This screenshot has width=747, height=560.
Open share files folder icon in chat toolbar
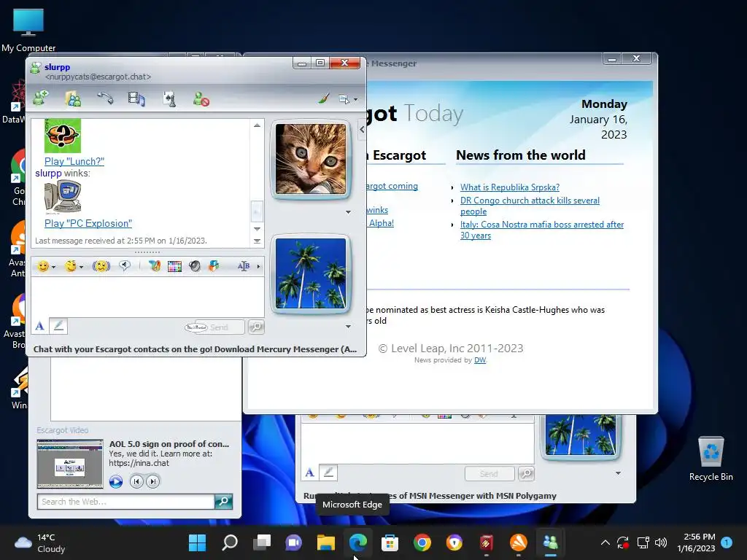(x=73, y=98)
